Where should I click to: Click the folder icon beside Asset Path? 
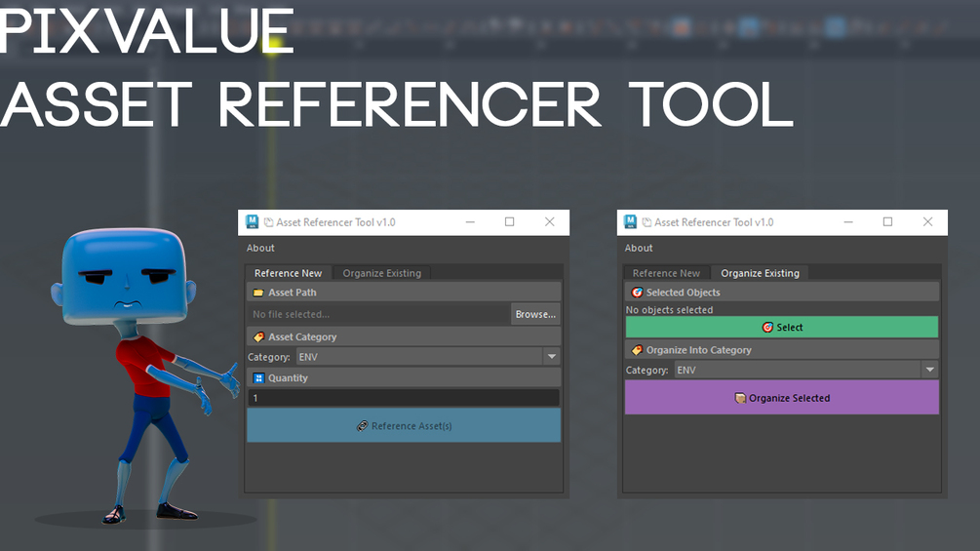(x=258, y=293)
